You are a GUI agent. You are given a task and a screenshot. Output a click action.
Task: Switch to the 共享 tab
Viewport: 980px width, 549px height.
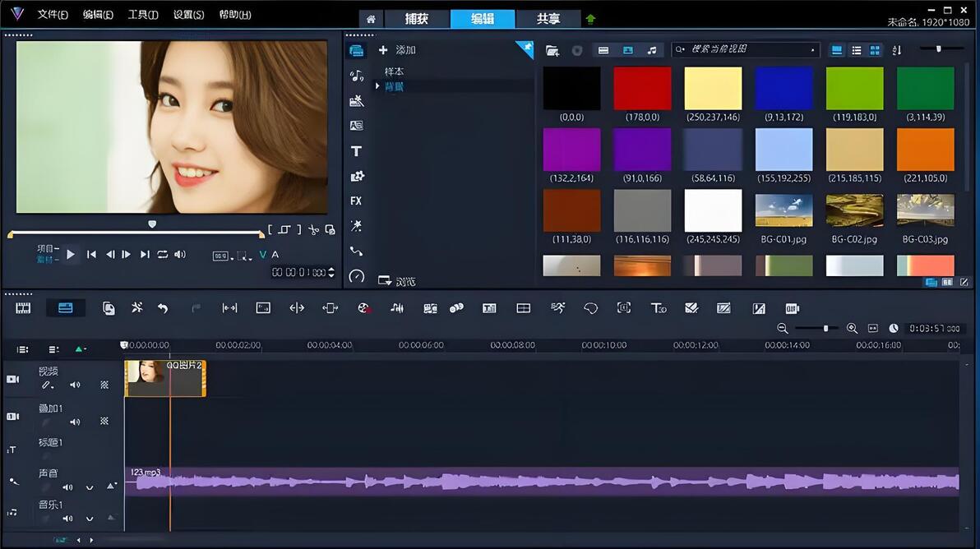pos(548,19)
